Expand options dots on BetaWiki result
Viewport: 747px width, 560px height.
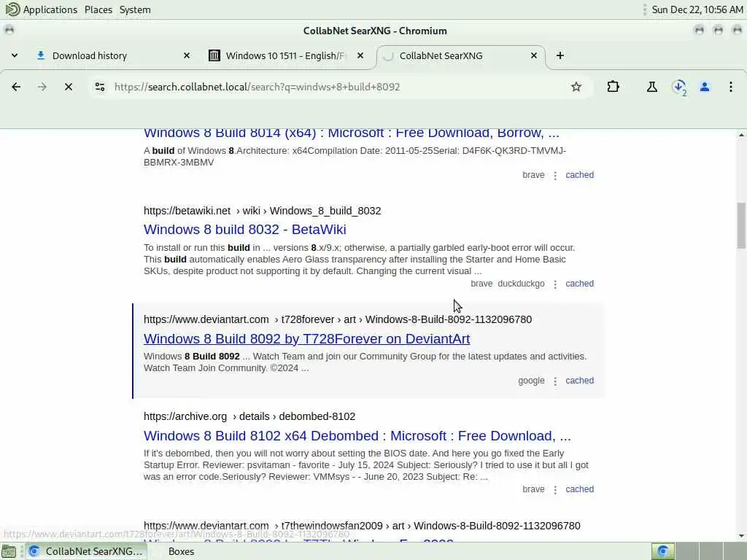[x=555, y=284]
